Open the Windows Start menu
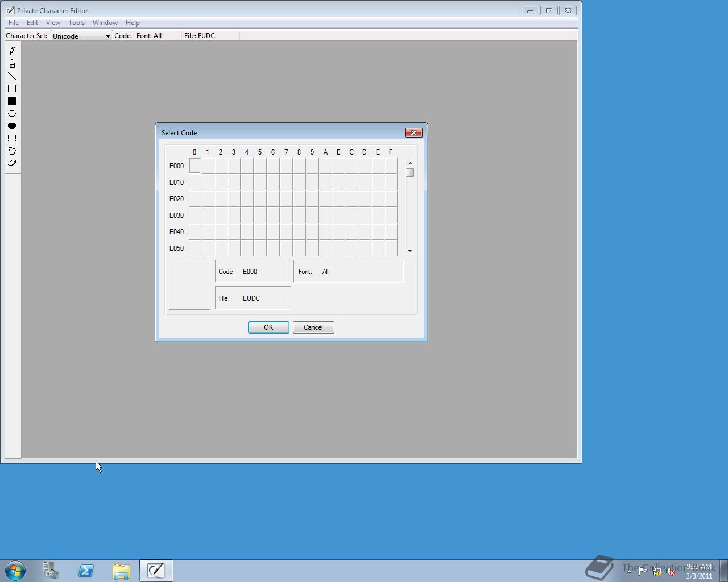Viewport: 728px width, 582px height. [x=15, y=571]
